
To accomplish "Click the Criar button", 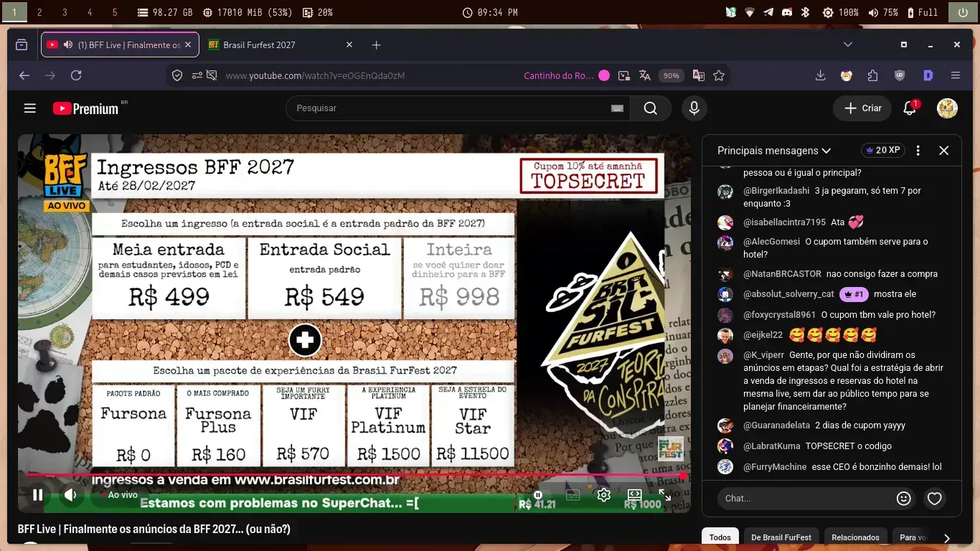I will coord(862,108).
